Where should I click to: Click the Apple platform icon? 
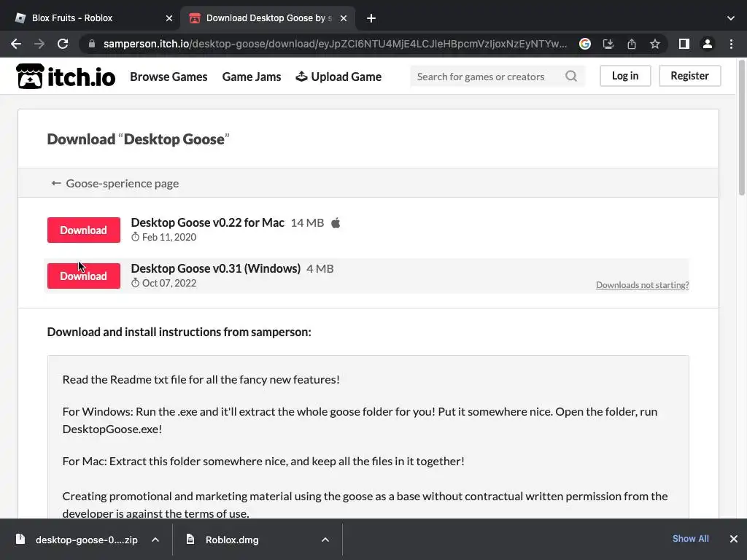click(x=336, y=223)
